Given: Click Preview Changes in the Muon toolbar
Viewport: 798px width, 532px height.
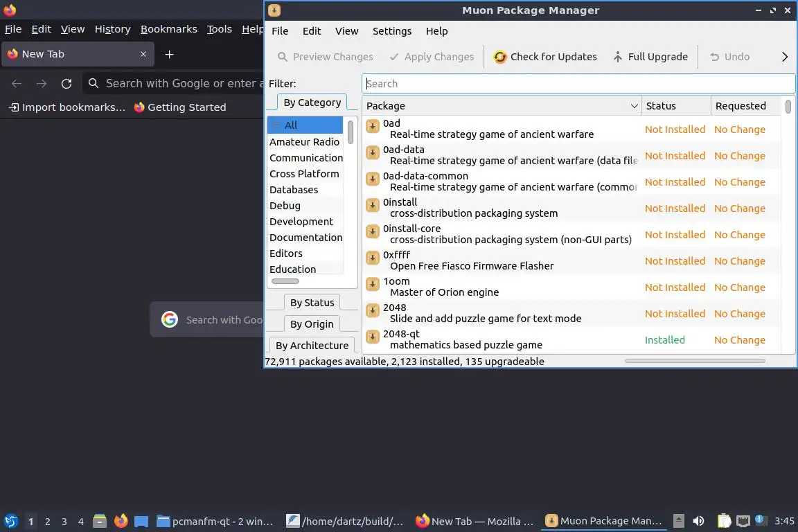Looking at the screenshot, I should point(325,57).
